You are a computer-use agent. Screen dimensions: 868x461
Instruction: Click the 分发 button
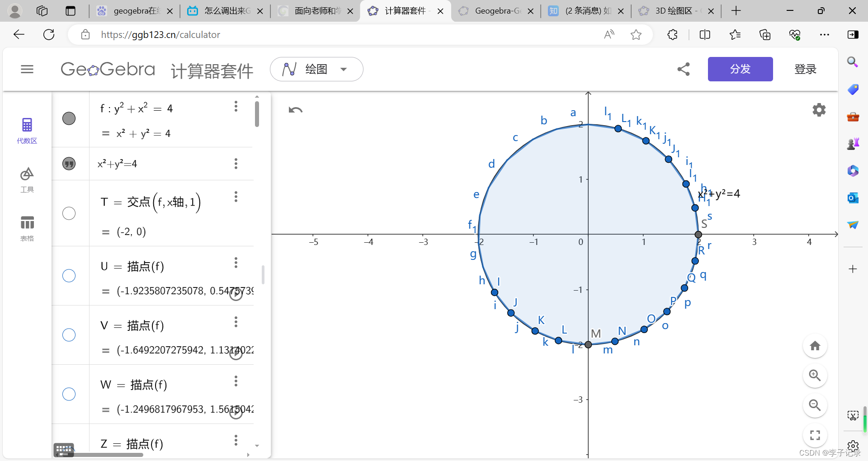click(x=740, y=69)
